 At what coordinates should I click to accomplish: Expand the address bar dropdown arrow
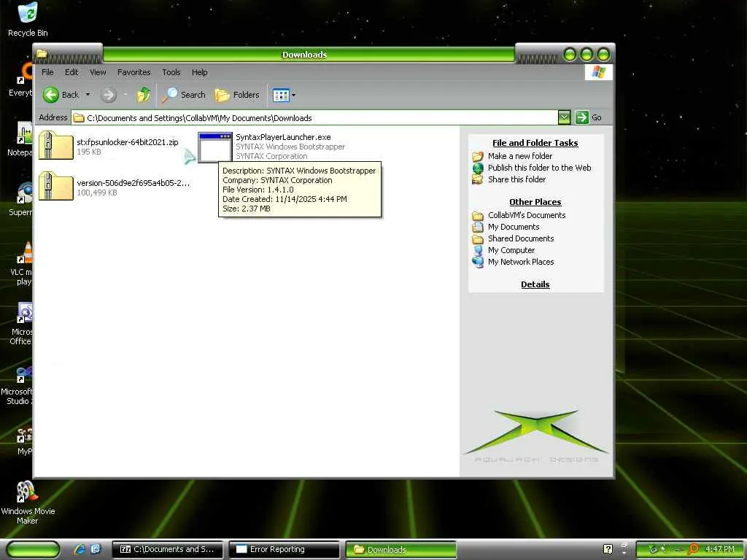(564, 117)
